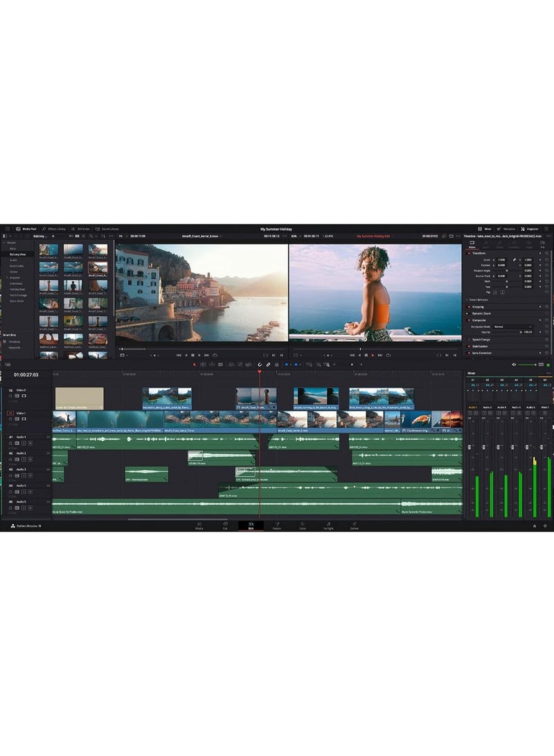The height and width of the screenshot is (756, 554).
Task: Open Project Settings gear icon
Action: (545, 525)
